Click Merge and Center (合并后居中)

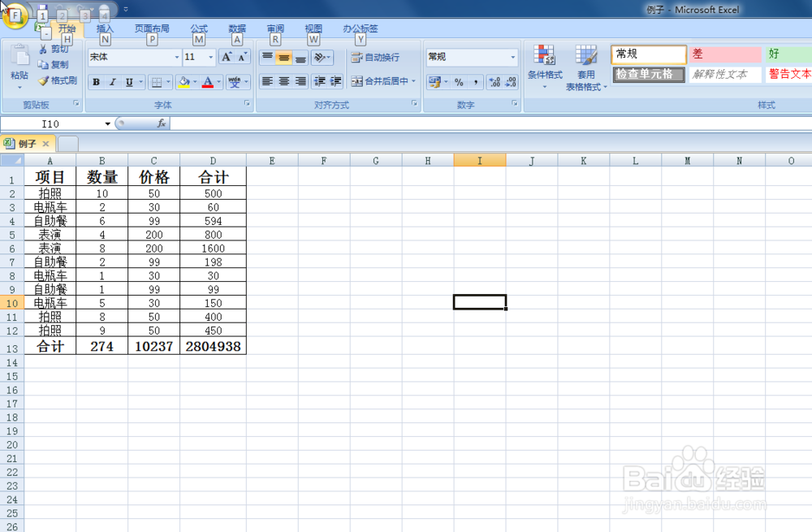pyautogui.click(x=379, y=80)
